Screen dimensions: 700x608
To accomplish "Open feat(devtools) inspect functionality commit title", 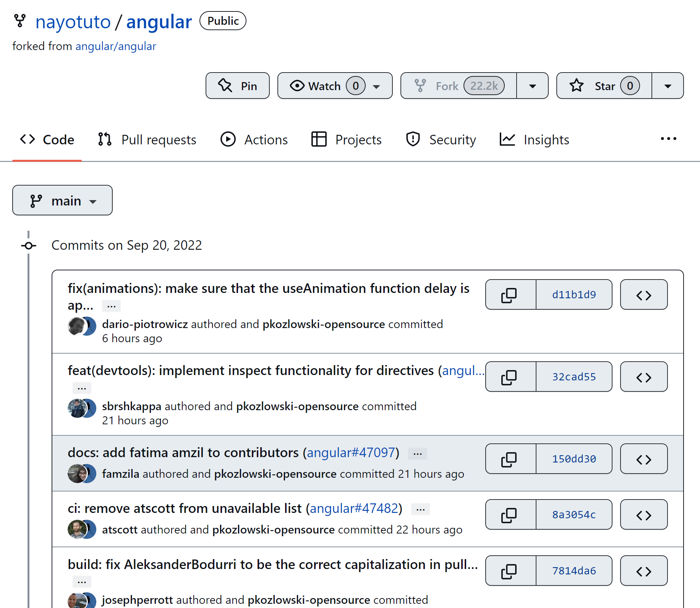I will 251,370.
